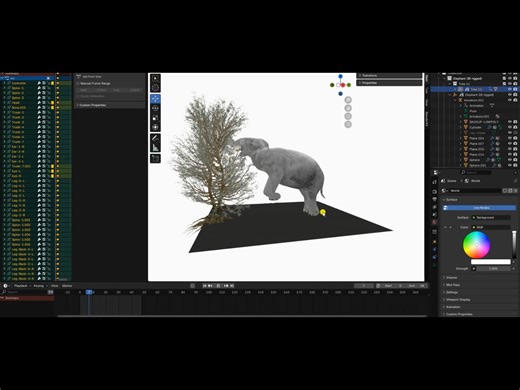Toggle eye icon for Plane.004
This screenshot has width=520, height=390.
[510, 138]
